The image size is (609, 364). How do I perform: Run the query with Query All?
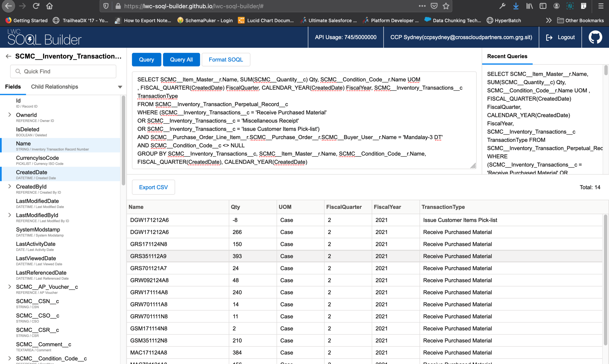(181, 60)
